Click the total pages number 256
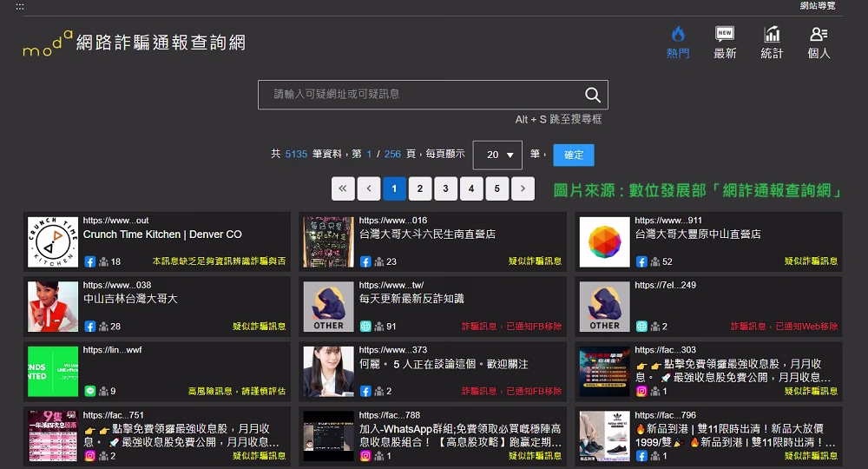 [x=392, y=154]
